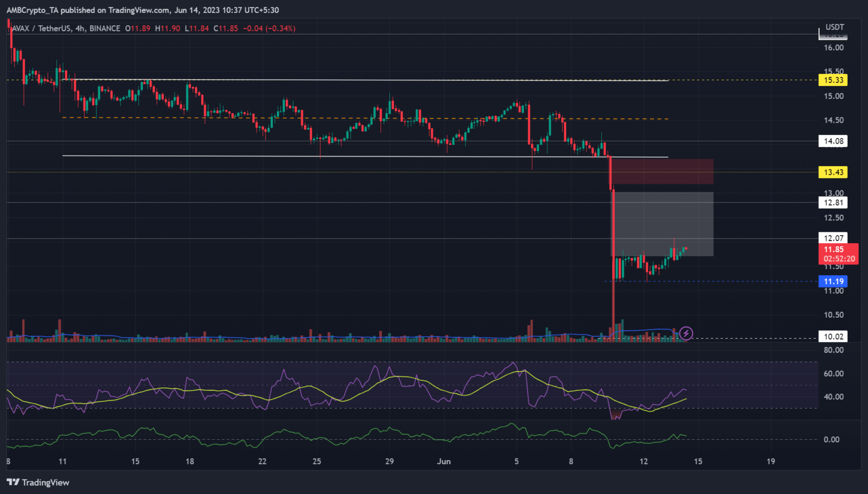The height and width of the screenshot is (494, 868).
Task: Click the purple lightning bolt icon
Action: tap(685, 333)
